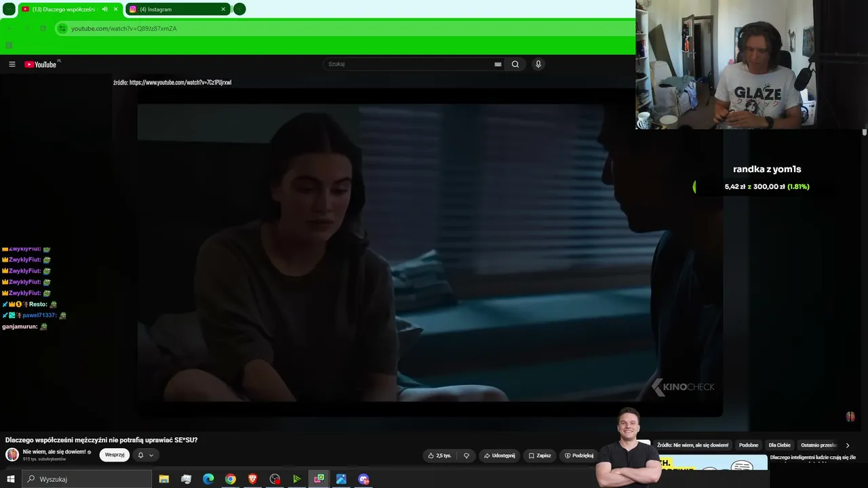868x488 pixels.
Task: Select the Podobne filter chip
Action: pyautogui.click(x=749, y=445)
